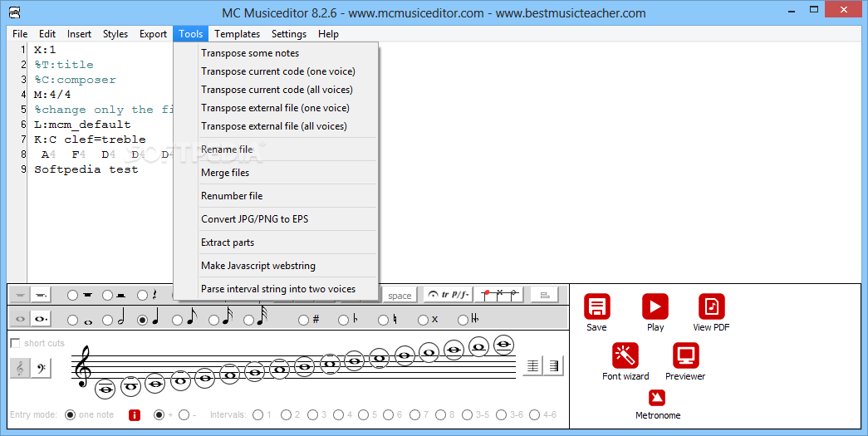Choose the sixteenth note duration
This screenshot has height=436, width=868.
point(213,320)
